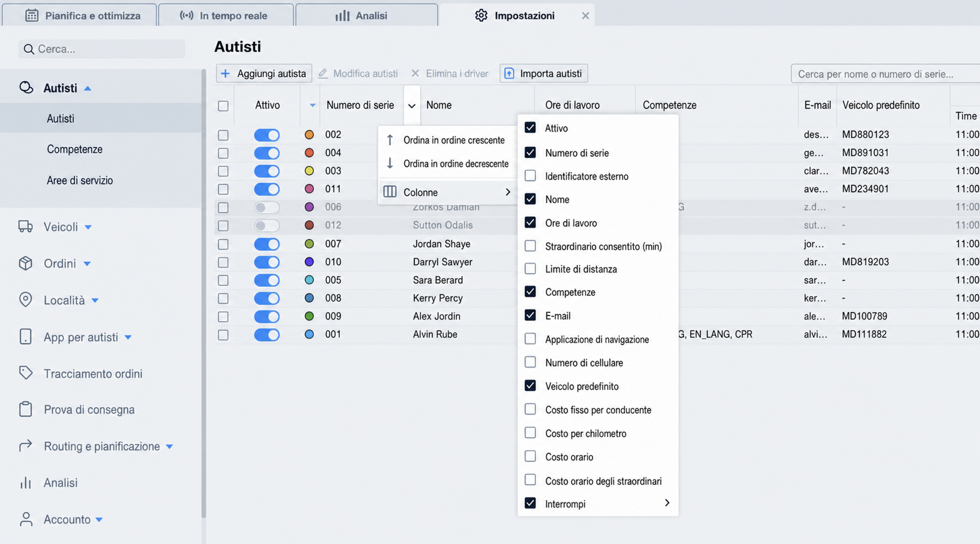This screenshot has width=980, height=544.
Task: Expand the Interrompi submenu arrow
Action: pyautogui.click(x=667, y=503)
